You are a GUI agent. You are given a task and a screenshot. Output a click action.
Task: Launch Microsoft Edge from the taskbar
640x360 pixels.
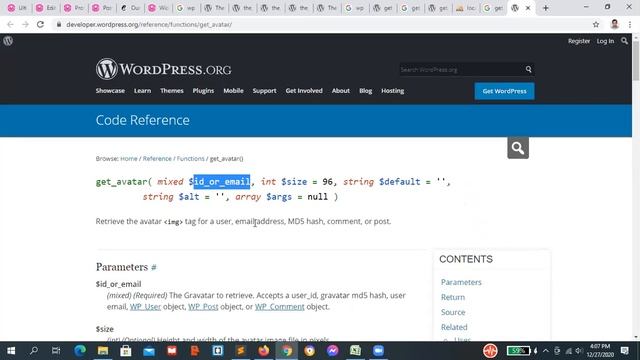80,351
